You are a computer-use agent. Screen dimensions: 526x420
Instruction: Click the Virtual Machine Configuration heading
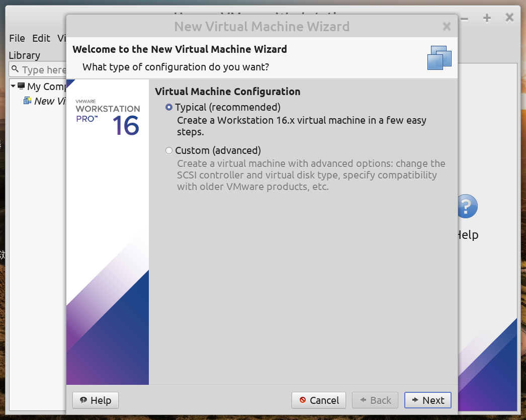click(x=227, y=92)
